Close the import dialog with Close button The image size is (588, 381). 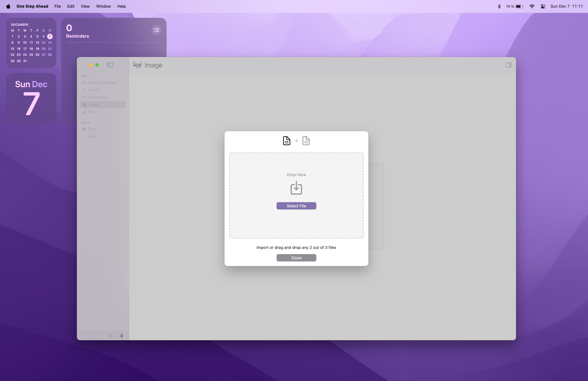point(296,258)
